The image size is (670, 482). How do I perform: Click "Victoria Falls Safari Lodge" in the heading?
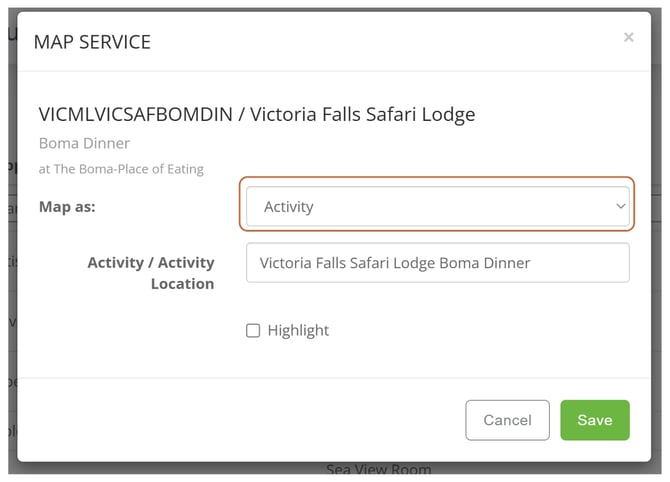tap(363, 114)
